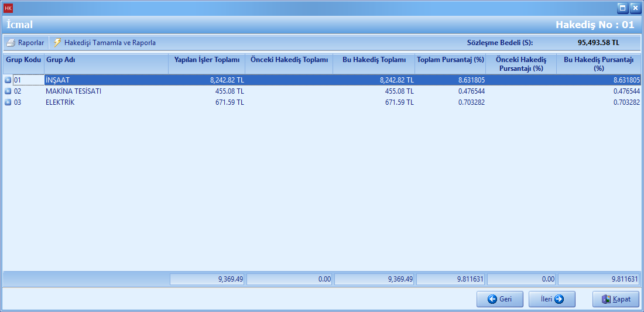Image resolution: width=644 pixels, height=312 pixels.
Task: Click the Kapat button door icon
Action: pos(606,299)
